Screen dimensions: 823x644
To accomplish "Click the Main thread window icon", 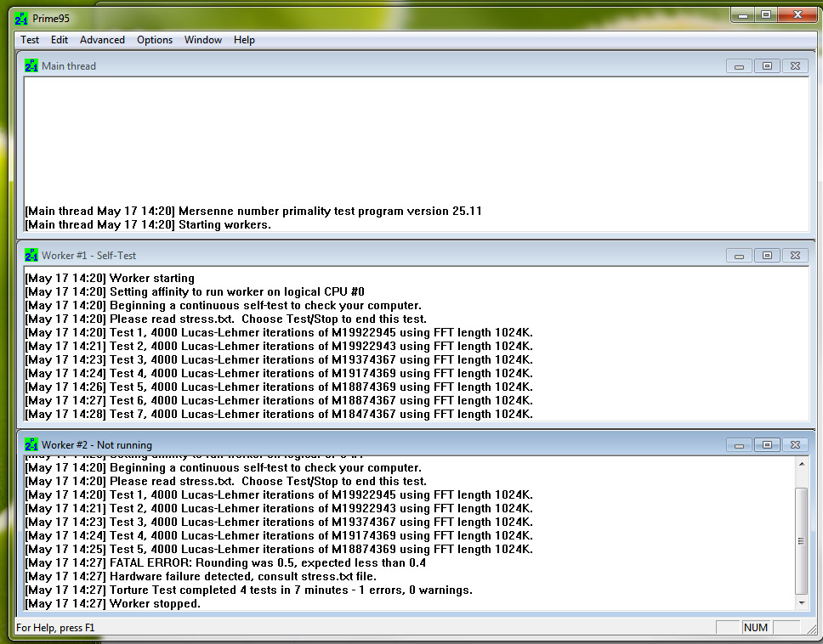I will [31, 66].
